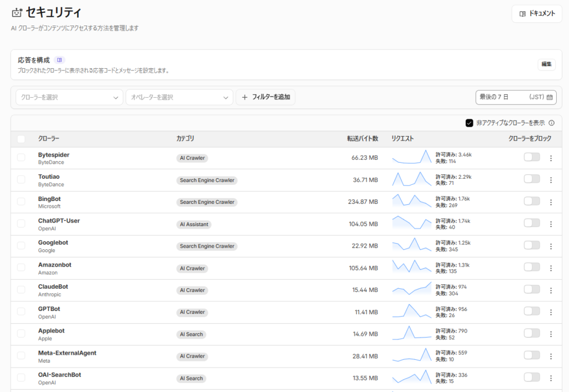The height and width of the screenshot is (392, 569).
Task: Toggle block switch for Bytespider
Action: tap(532, 157)
